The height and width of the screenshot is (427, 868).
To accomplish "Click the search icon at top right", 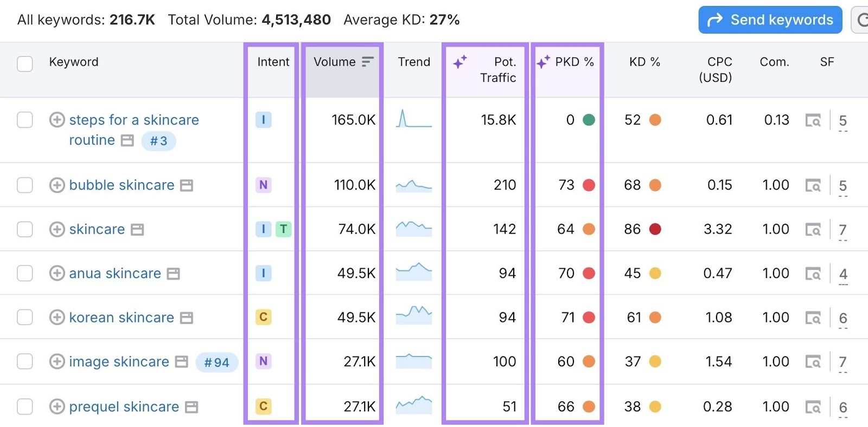I will pyautogui.click(x=863, y=20).
